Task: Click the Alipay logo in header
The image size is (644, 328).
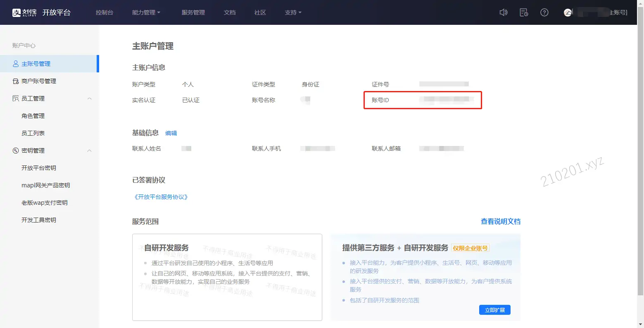Action: point(24,12)
